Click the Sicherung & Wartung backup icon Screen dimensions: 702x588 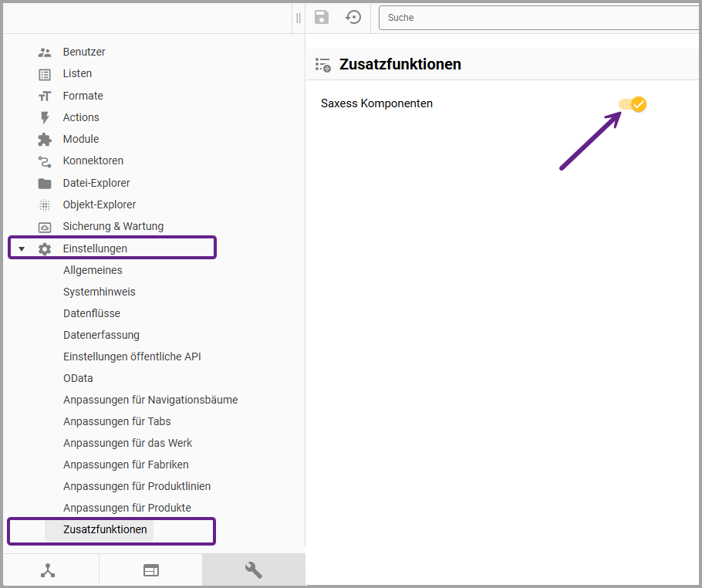[x=44, y=227]
